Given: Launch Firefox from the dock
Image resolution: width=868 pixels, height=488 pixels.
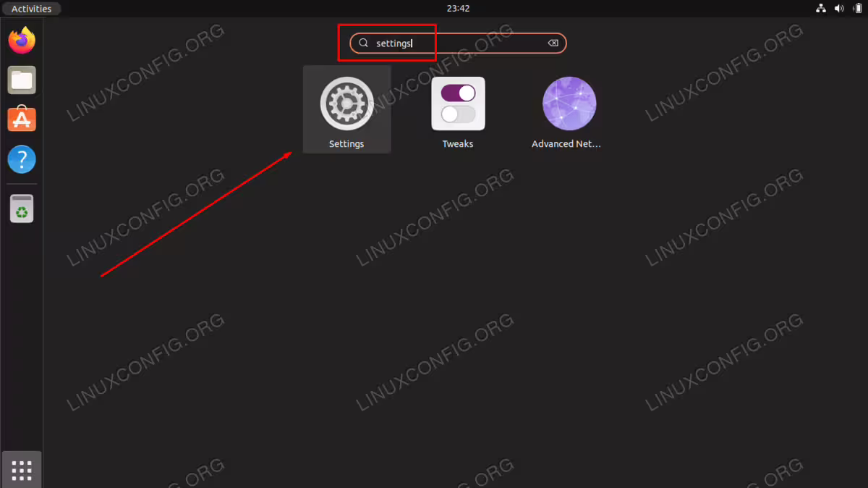Looking at the screenshot, I should pos(22,40).
